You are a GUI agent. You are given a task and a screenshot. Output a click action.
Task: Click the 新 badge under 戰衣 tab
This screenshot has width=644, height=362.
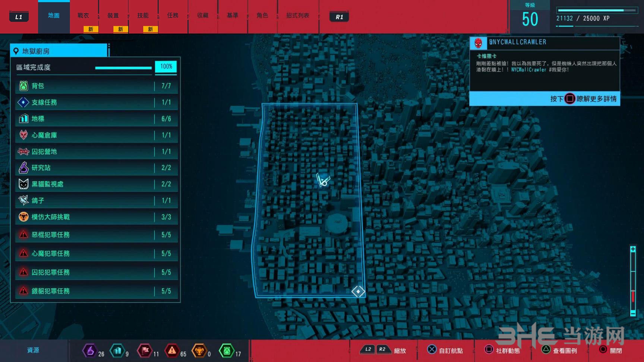pyautogui.click(x=91, y=29)
